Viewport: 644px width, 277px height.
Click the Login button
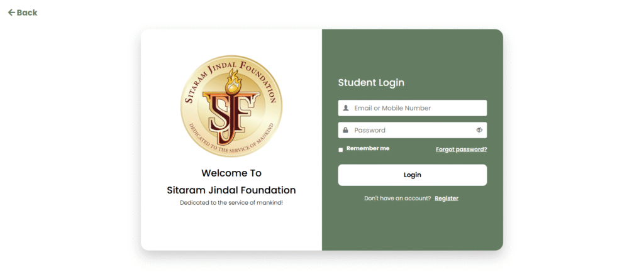pyautogui.click(x=413, y=175)
